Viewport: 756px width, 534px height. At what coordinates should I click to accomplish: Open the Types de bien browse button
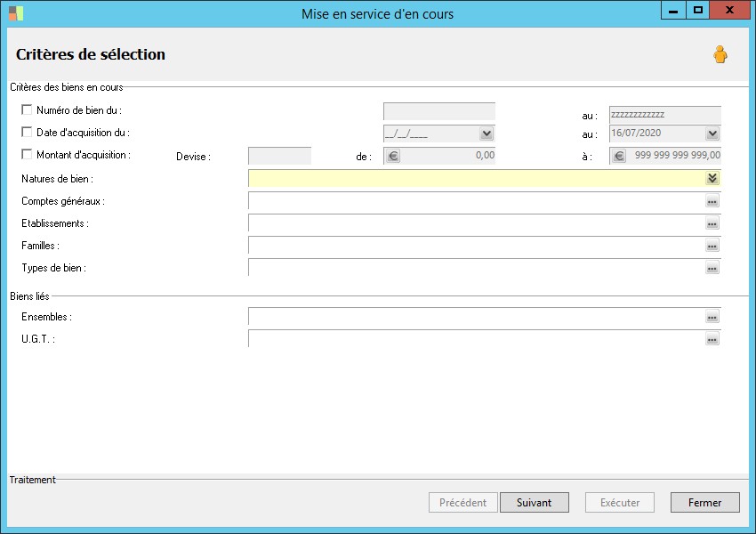(x=712, y=268)
